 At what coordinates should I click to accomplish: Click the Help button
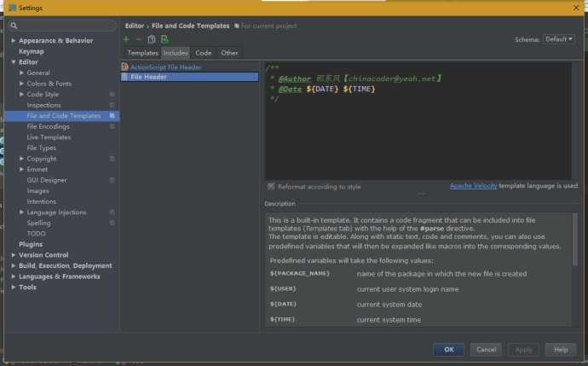pos(561,350)
